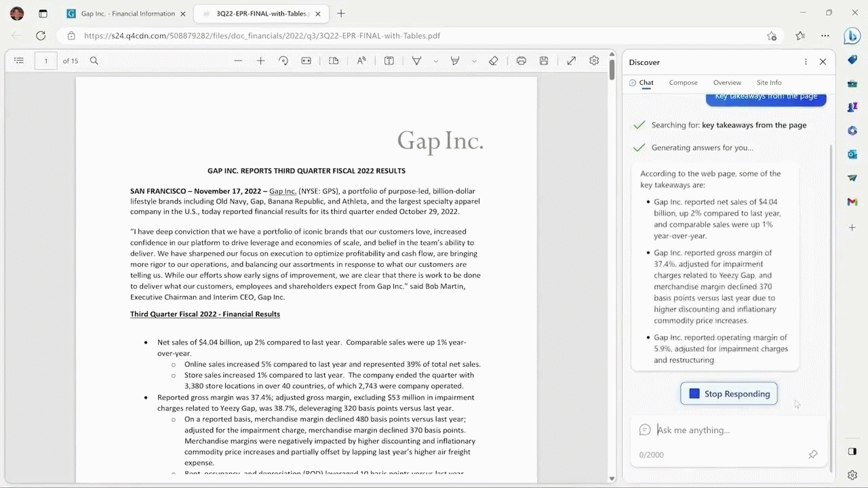Toggle the document table of contents pane
868x488 pixels.
pos(19,60)
